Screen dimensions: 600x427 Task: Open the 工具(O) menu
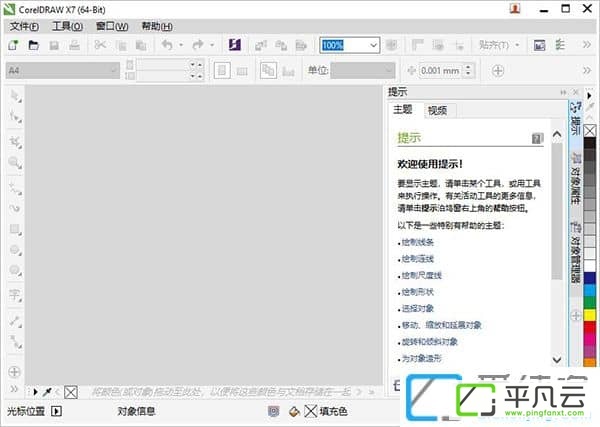click(x=67, y=26)
